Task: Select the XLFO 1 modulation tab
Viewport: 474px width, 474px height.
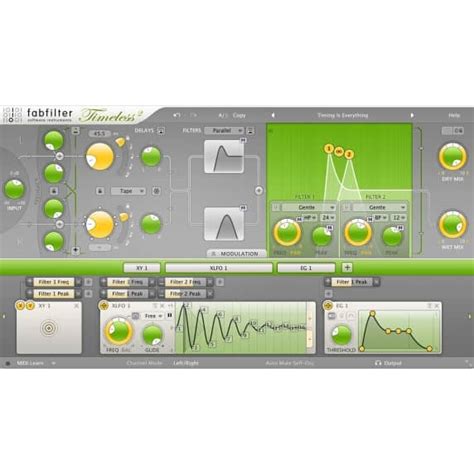Action: tap(219, 268)
